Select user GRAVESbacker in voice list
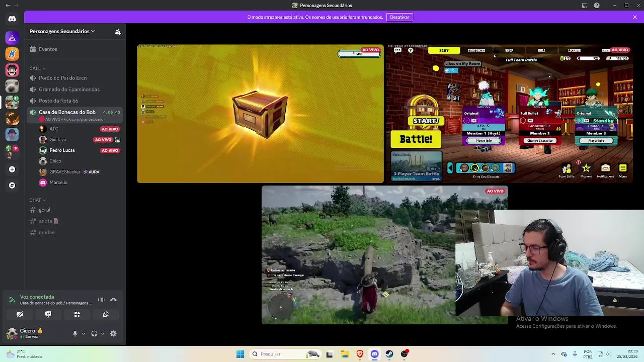644x362 pixels. click(79, 172)
